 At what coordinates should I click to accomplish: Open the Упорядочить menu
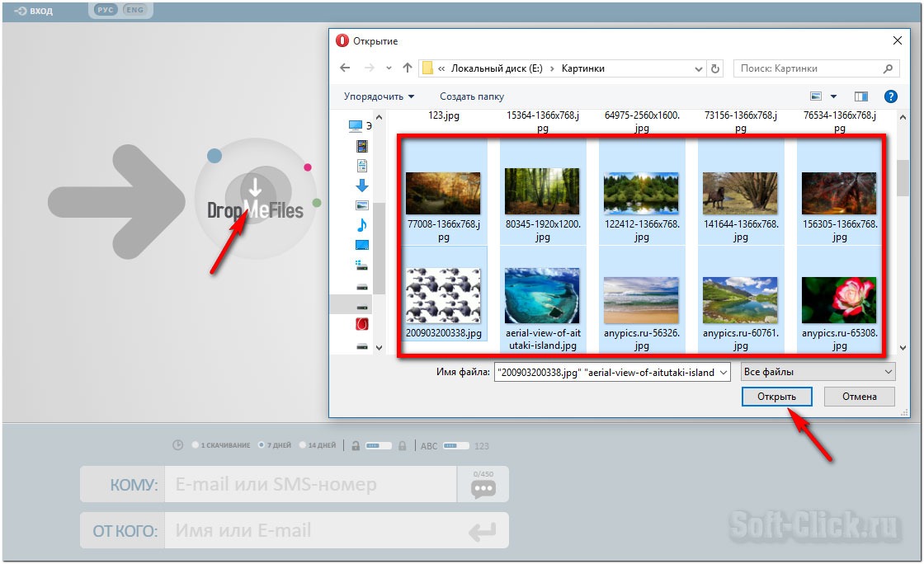pyautogui.click(x=379, y=96)
